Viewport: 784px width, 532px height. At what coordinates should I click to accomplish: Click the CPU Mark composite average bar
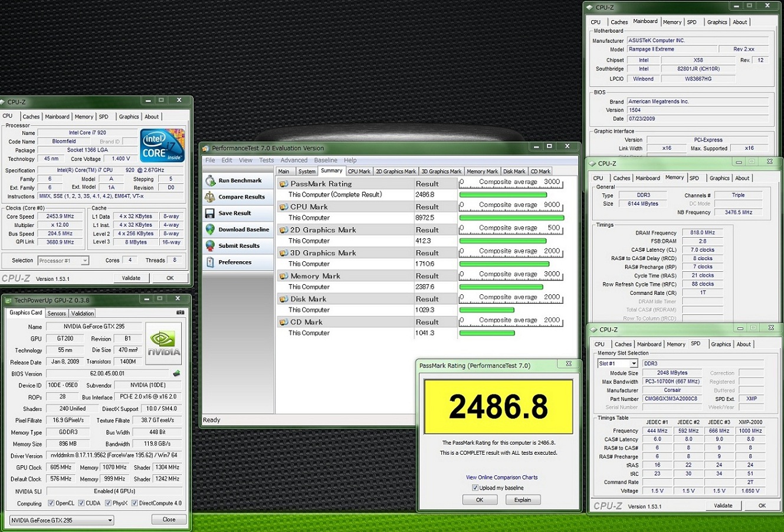coord(511,218)
